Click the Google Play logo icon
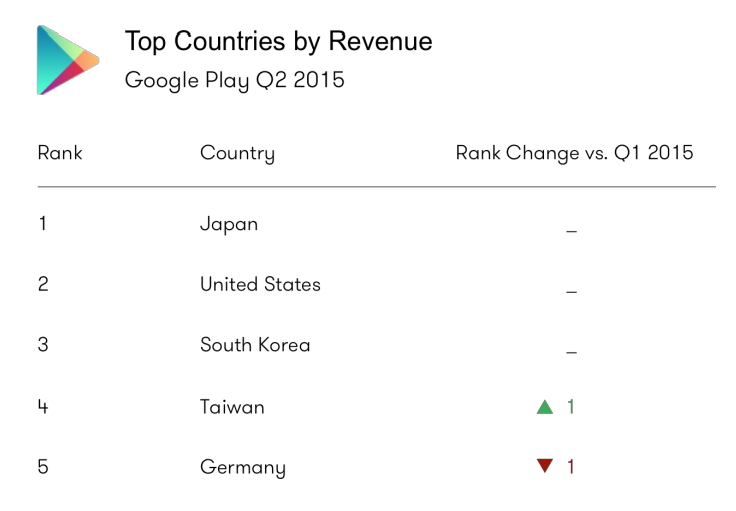This screenshot has width=736, height=511. [x=67, y=60]
